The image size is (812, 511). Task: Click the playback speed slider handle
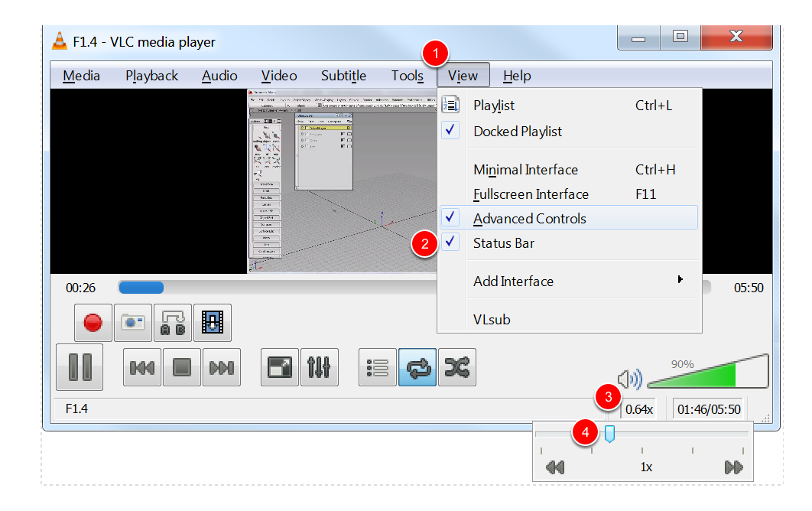(609, 434)
